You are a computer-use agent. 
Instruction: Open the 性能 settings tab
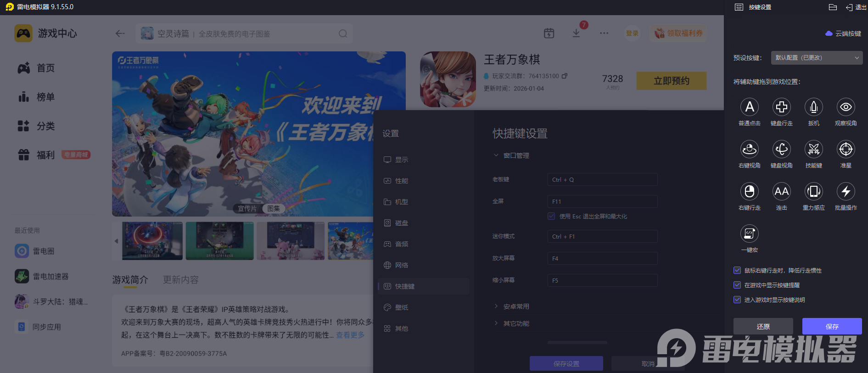pos(424,181)
